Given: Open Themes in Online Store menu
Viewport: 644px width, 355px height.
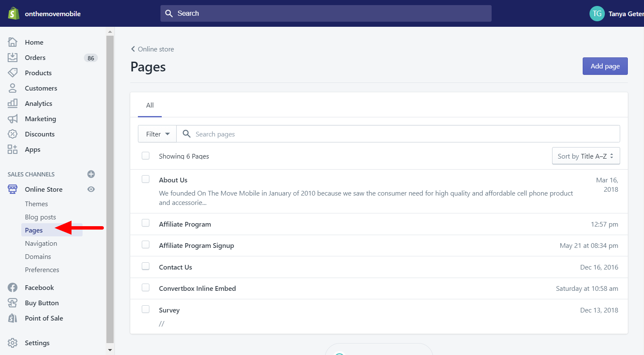Looking at the screenshot, I should coord(36,204).
